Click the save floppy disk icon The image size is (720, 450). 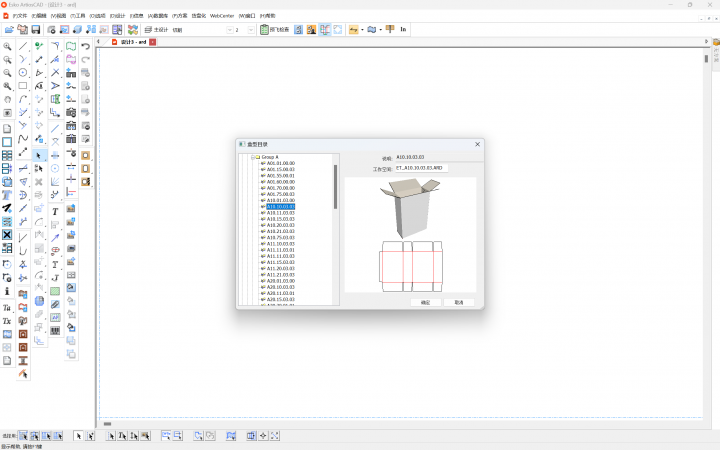coord(36,30)
